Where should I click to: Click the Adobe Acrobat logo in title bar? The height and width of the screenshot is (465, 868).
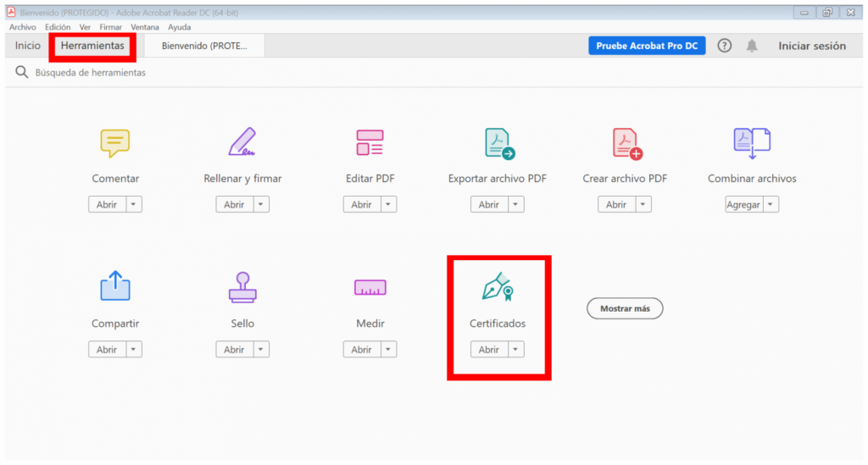[x=11, y=12]
